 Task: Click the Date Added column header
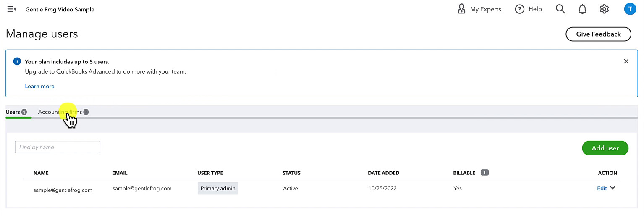383,173
